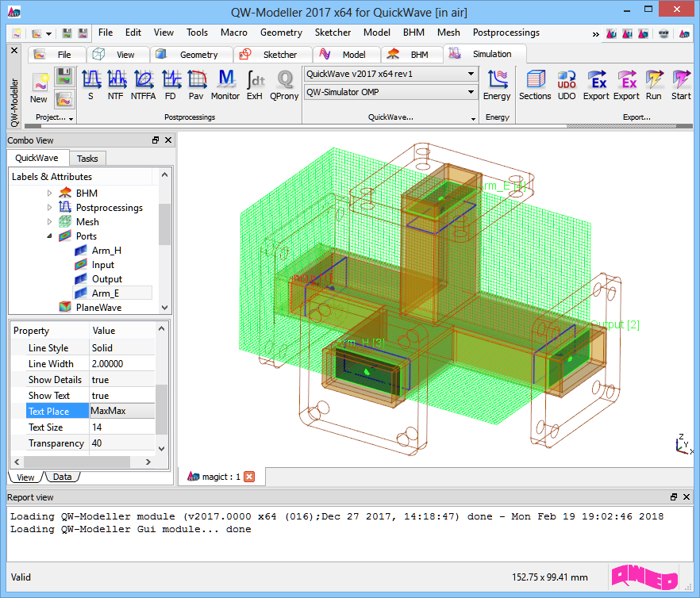Select the Output port in tree
Image resolution: width=700 pixels, height=598 pixels.
pos(106,279)
